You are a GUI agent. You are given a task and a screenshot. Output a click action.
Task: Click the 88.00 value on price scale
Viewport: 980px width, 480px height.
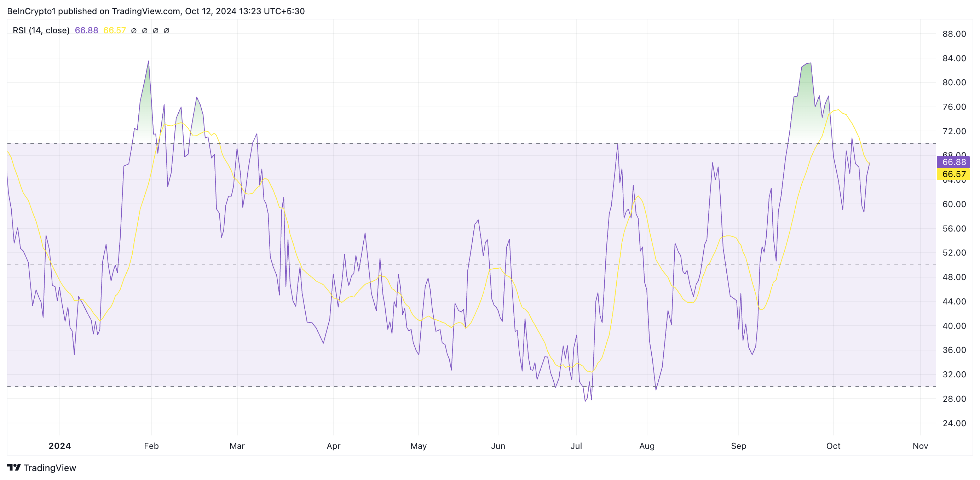pyautogui.click(x=954, y=34)
